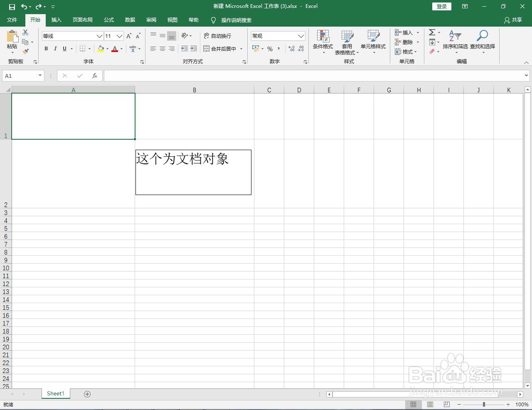Switch to the 公式 tab
The image size is (532, 410).
coord(109,20)
